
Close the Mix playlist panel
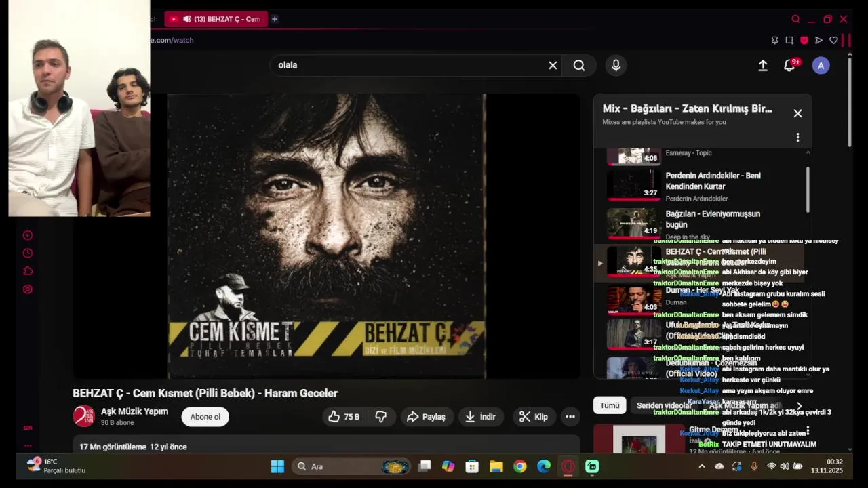tap(797, 113)
